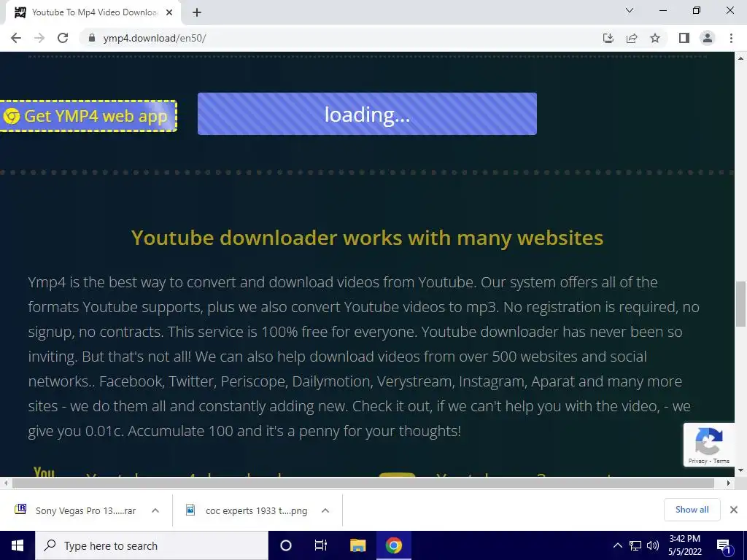Open Task View on the taskbar
Viewport: 747px width, 560px height.
pyautogui.click(x=321, y=545)
